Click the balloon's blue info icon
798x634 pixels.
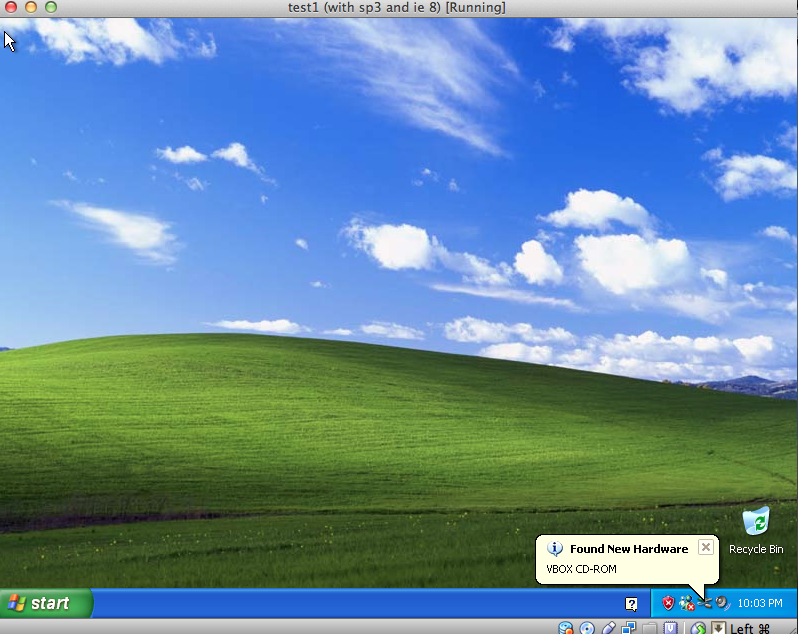[555, 549]
